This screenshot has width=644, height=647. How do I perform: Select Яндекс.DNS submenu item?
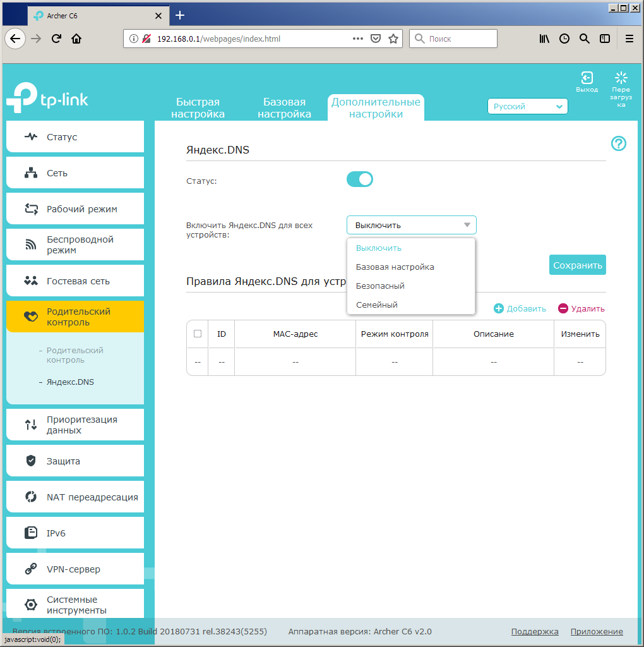70,382
